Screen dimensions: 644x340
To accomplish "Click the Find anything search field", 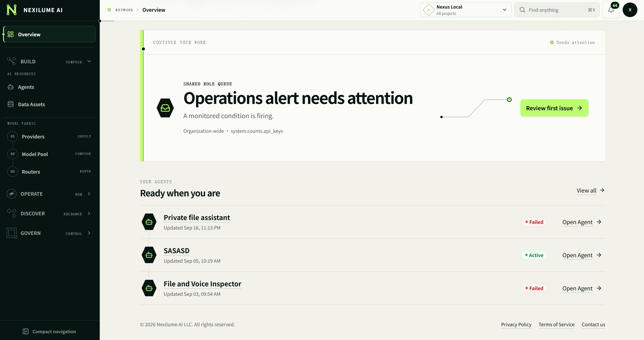I will (x=557, y=10).
